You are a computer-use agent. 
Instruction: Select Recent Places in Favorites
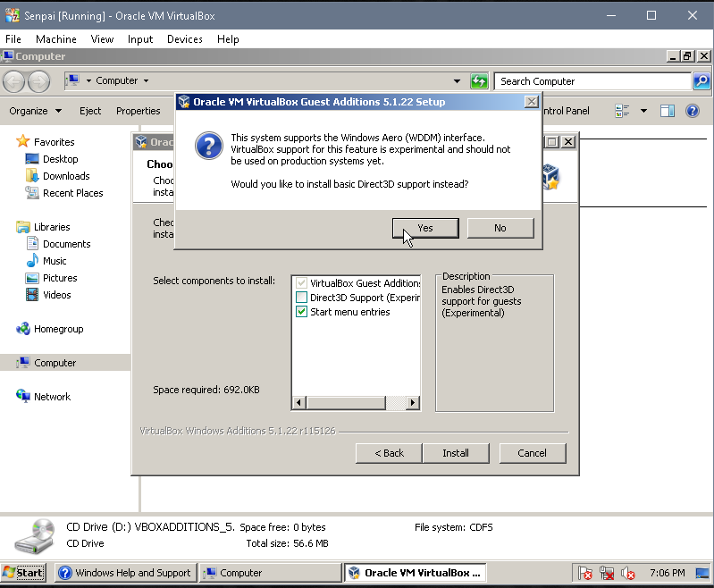(x=64, y=193)
